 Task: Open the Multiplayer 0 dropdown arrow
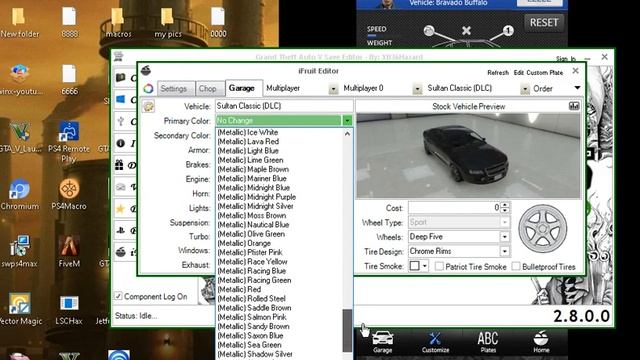click(x=417, y=89)
